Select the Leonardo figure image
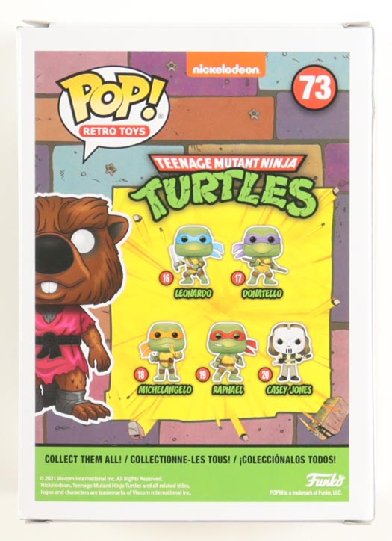 click(195, 256)
